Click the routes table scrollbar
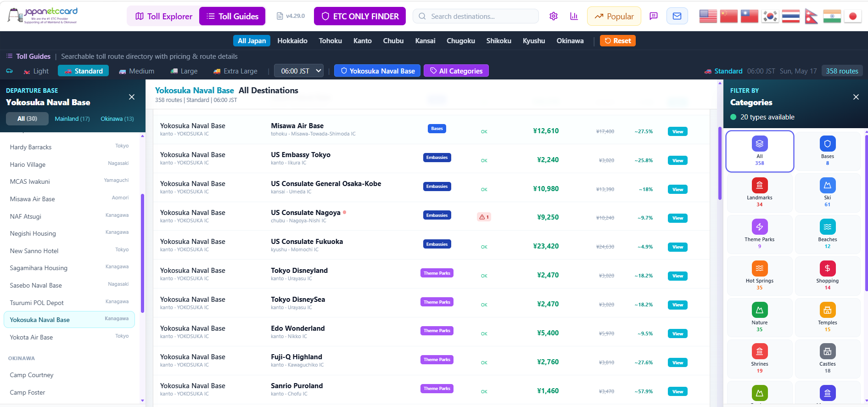The height and width of the screenshot is (407, 868). coord(720,163)
